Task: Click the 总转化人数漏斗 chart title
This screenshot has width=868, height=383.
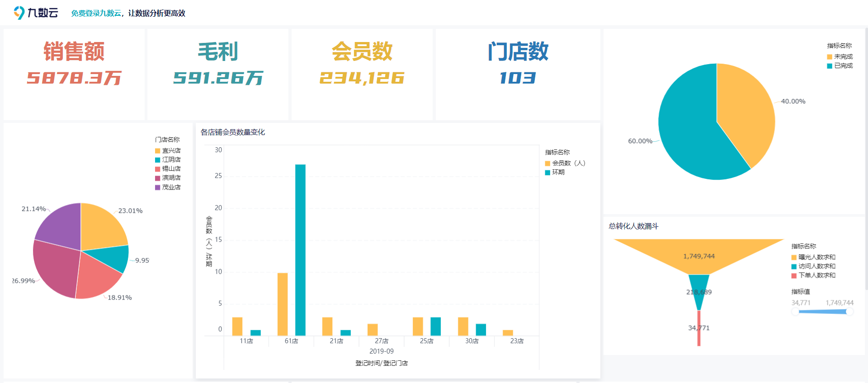Action: pyautogui.click(x=633, y=226)
